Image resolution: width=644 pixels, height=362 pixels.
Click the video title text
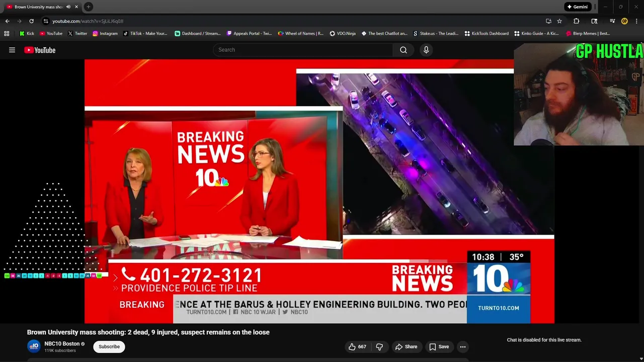point(148,332)
